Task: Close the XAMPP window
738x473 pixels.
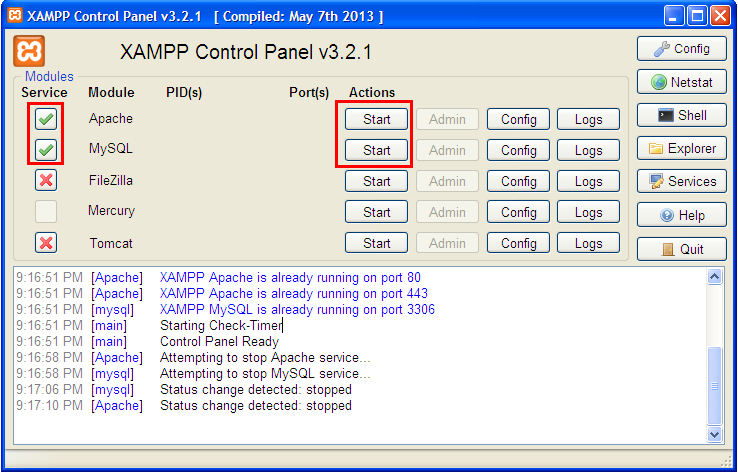Action: pyautogui.click(x=720, y=16)
